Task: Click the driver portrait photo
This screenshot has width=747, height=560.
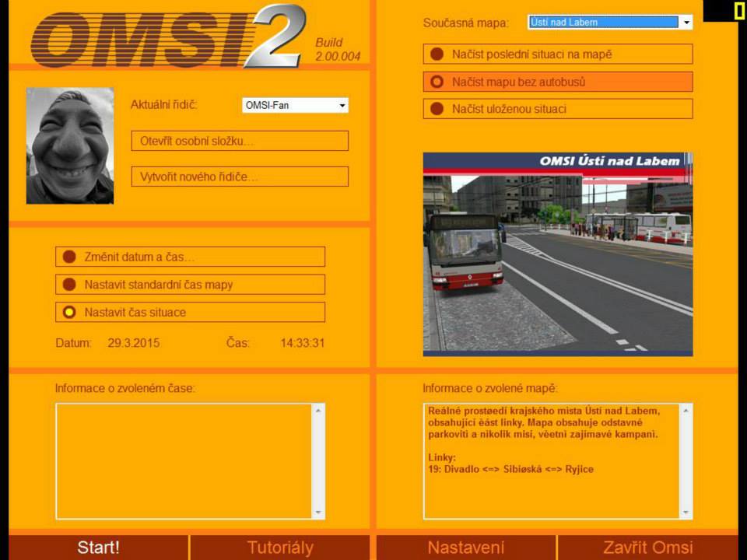Action: coord(70,145)
